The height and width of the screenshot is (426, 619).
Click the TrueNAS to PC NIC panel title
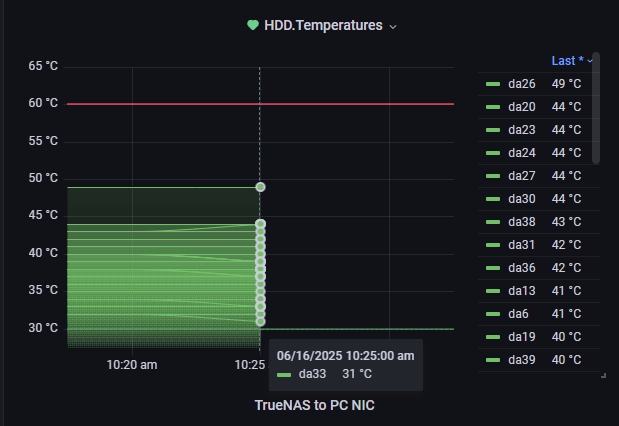(x=315, y=405)
